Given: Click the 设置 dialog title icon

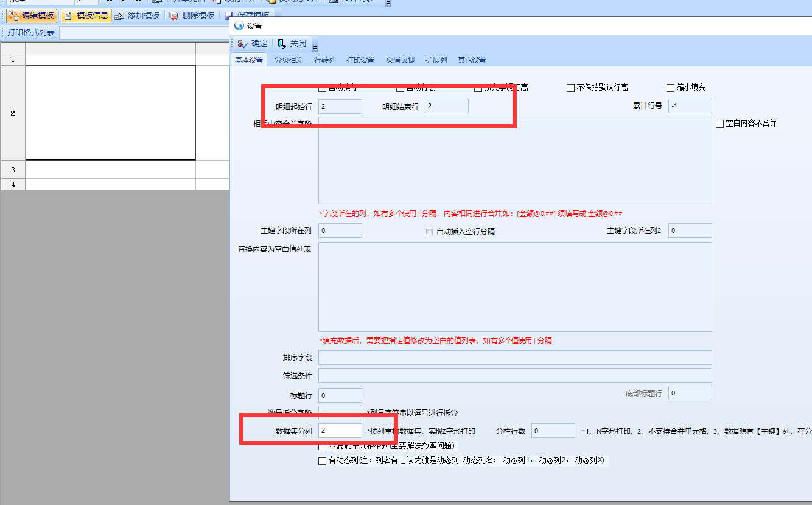Looking at the screenshot, I should tap(239, 26).
